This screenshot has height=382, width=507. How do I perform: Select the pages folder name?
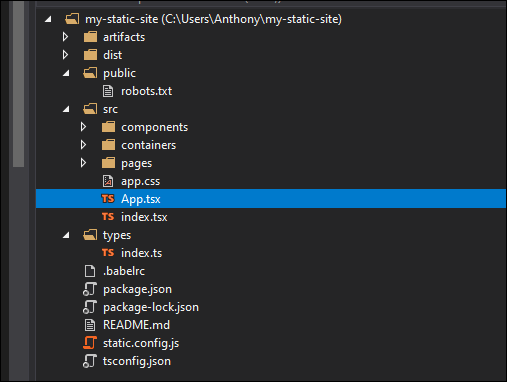click(136, 164)
